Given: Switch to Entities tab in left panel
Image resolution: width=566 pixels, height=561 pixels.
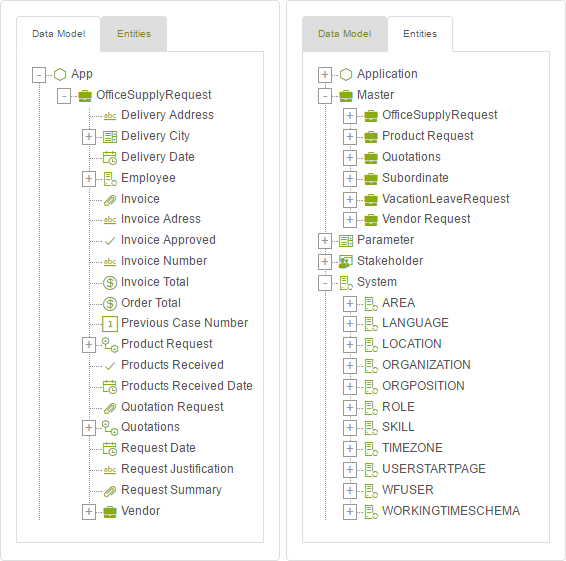Looking at the screenshot, I should click(x=134, y=34).
